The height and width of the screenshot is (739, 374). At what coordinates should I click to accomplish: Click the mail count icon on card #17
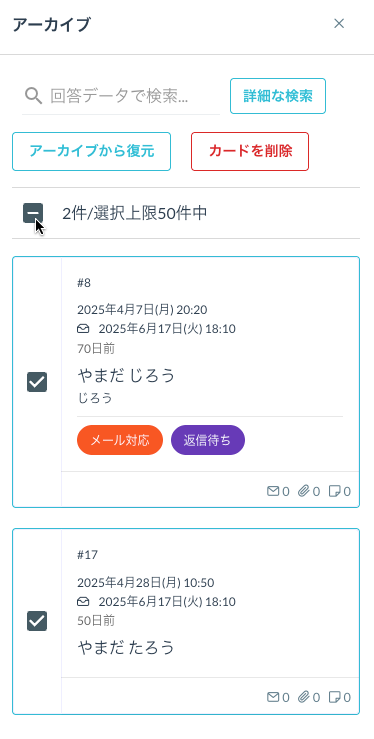pyautogui.click(x=273, y=697)
